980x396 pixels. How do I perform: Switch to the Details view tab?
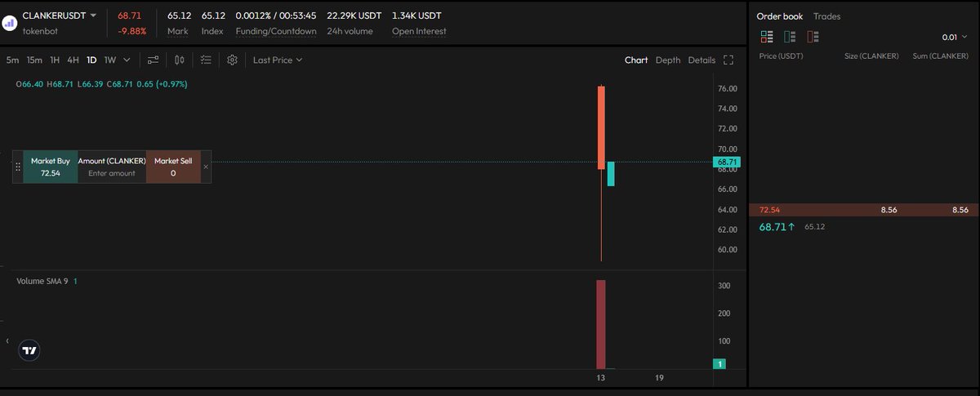[702, 60]
